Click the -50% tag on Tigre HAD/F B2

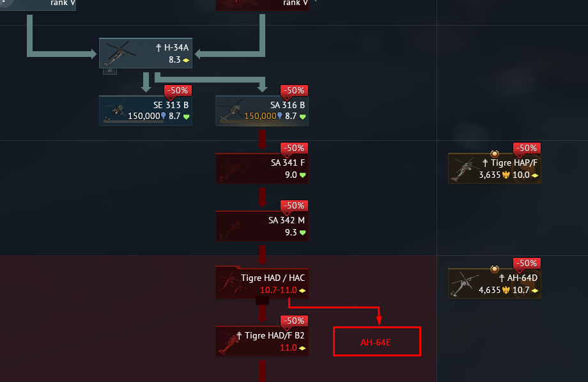point(295,321)
